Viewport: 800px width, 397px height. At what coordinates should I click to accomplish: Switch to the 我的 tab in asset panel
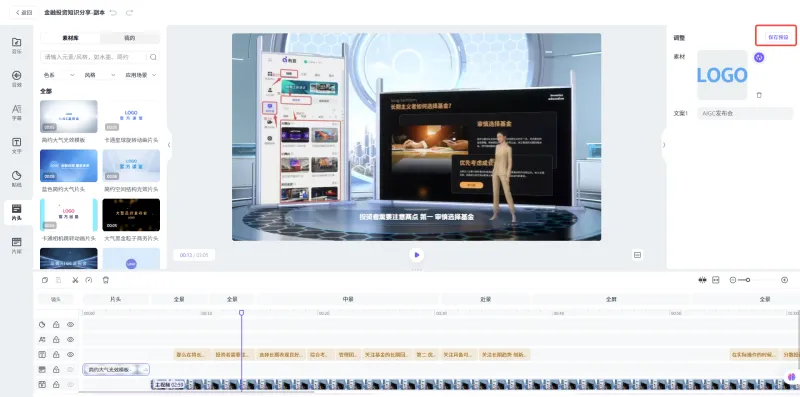(130, 38)
